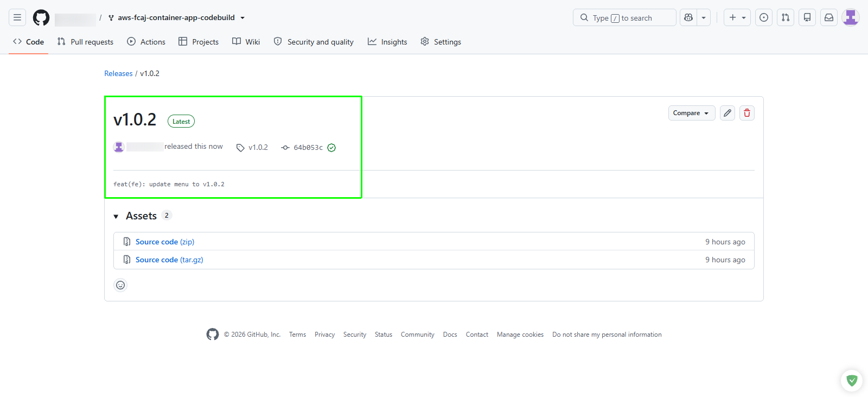Image resolution: width=868 pixels, height=397 pixels.
Task: Download Source code (zip)
Action: coord(165,242)
